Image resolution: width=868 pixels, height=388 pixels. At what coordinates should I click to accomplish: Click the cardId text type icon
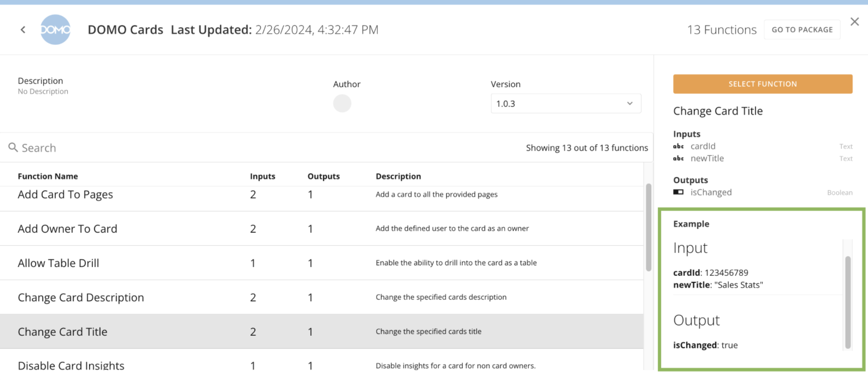678,146
